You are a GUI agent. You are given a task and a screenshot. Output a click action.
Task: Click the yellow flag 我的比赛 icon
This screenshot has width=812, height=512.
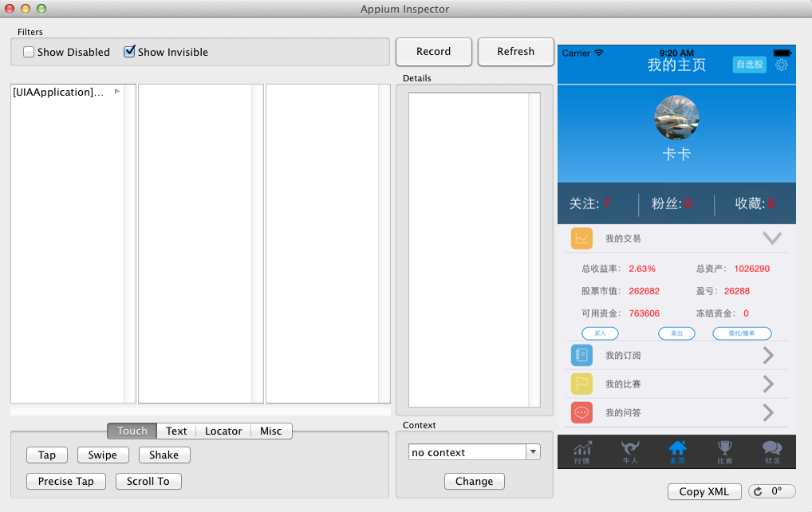tap(581, 384)
